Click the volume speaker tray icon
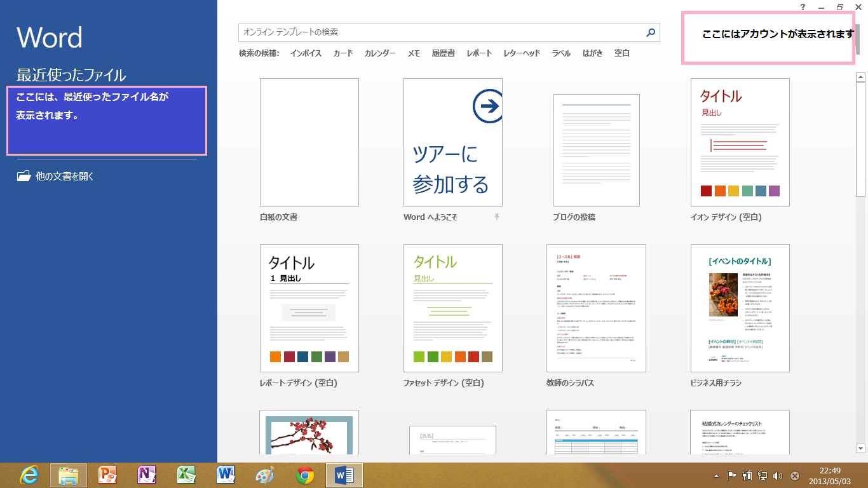Image resolution: width=868 pixels, height=488 pixels. 778,476
